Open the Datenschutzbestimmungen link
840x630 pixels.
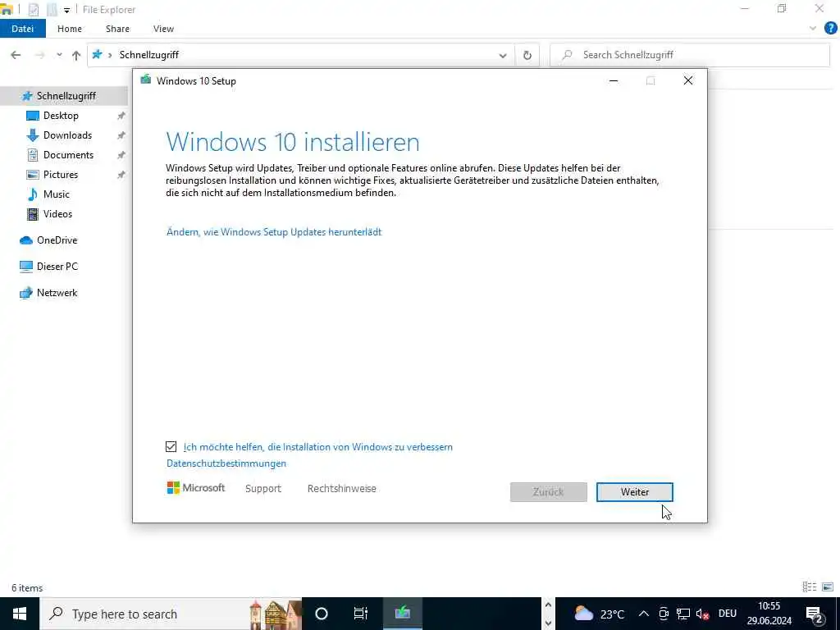click(226, 463)
